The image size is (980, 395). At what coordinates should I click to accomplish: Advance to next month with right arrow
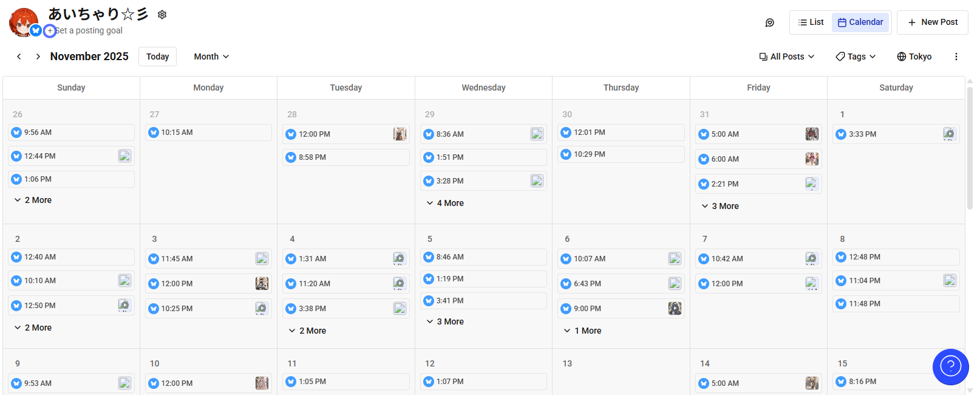(38, 57)
